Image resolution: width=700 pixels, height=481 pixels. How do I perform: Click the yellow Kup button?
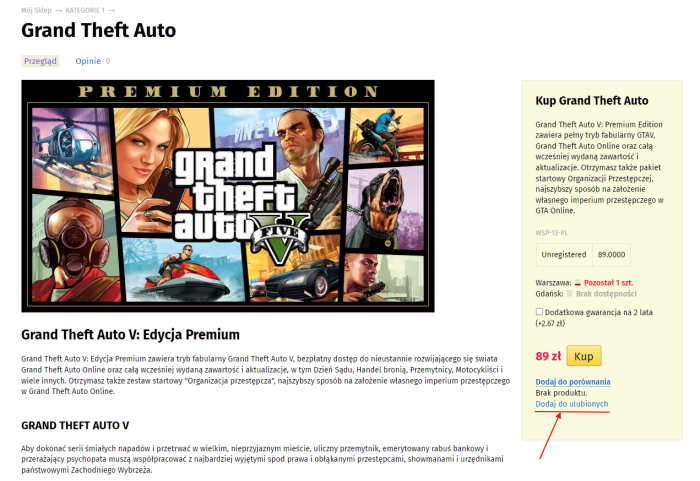point(583,356)
